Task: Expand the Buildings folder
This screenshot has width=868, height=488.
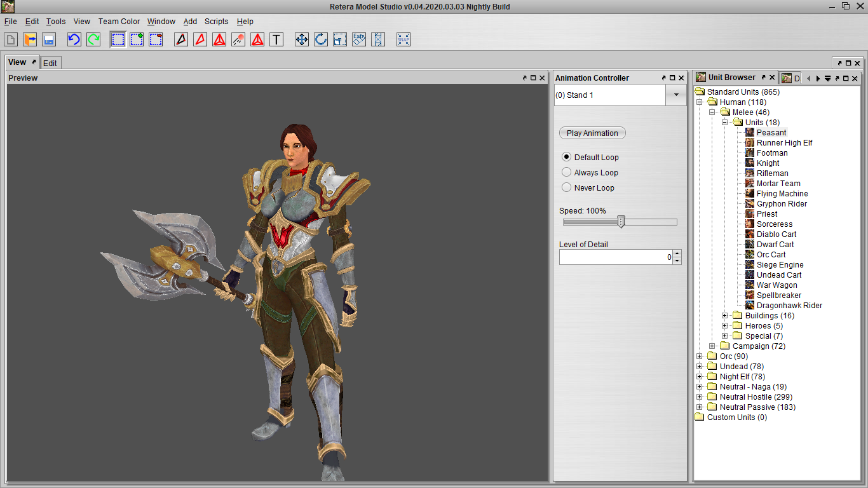Action: click(725, 316)
